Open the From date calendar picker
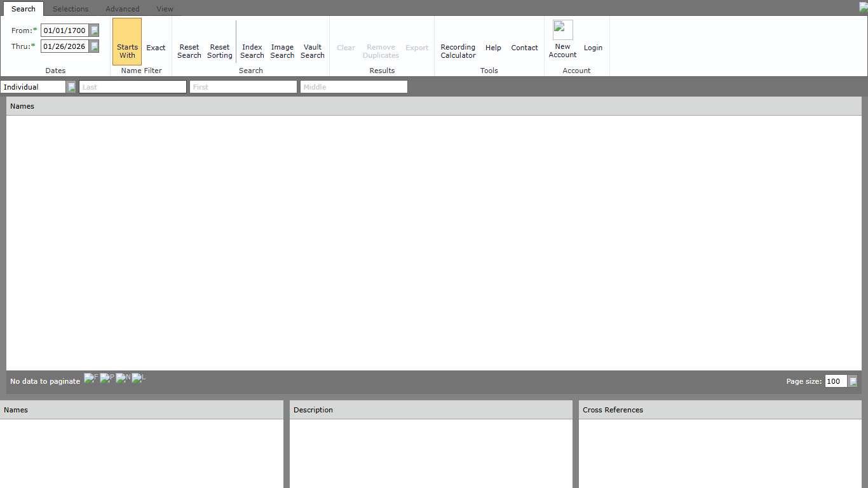 pyautogui.click(x=95, y=30)
